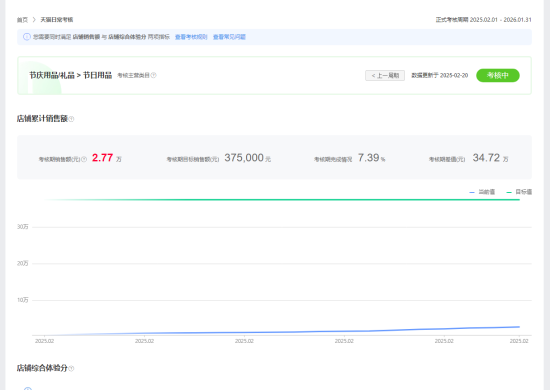Click the breadcrumb chevron separator after 首页
Viewport: 550px width, 390px height.
tap(34, 20)
